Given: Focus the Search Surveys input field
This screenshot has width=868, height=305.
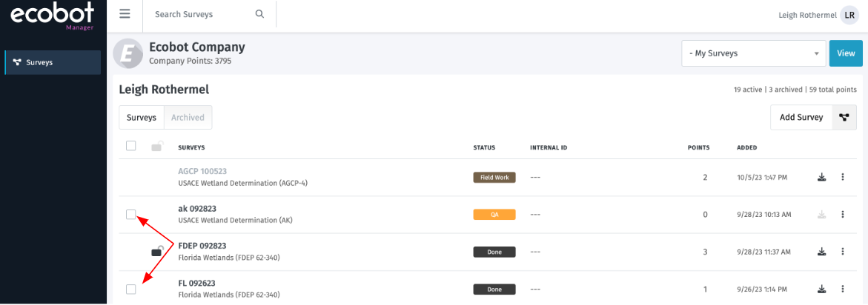Looking at the screenshot, I should tap(200, 14).
